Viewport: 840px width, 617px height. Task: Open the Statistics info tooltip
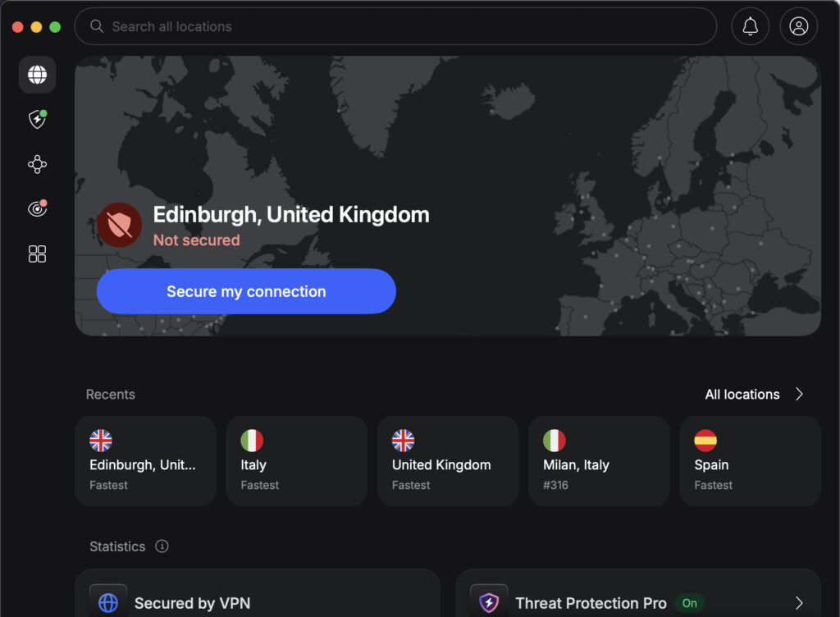[x=162, y=546]
